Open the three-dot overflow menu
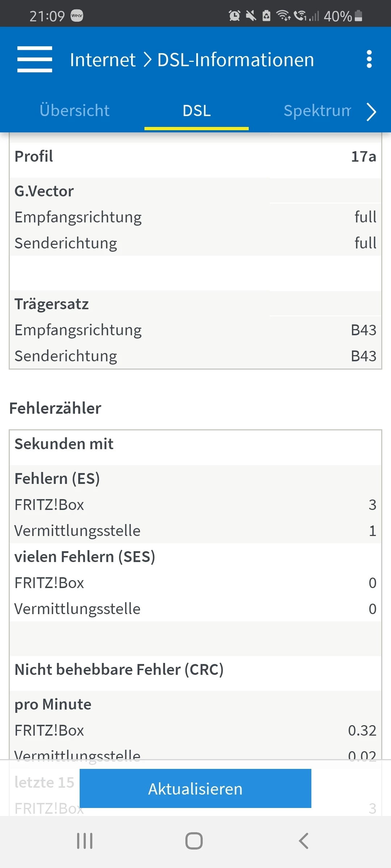 (369, 59)
